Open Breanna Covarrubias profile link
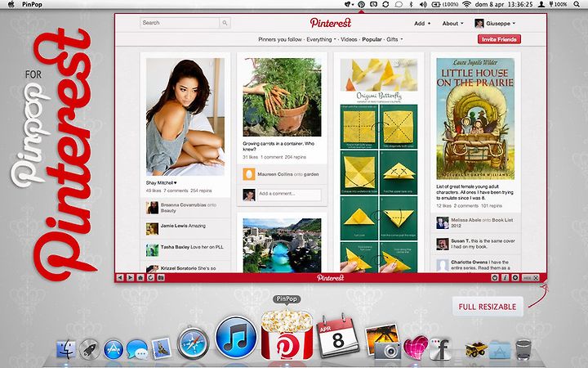The width and height of the screenshot is (588, 368). [184, 205]
